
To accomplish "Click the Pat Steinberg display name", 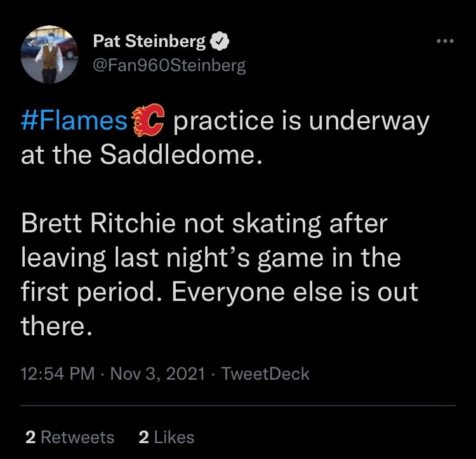I will [x=149, y=41].
